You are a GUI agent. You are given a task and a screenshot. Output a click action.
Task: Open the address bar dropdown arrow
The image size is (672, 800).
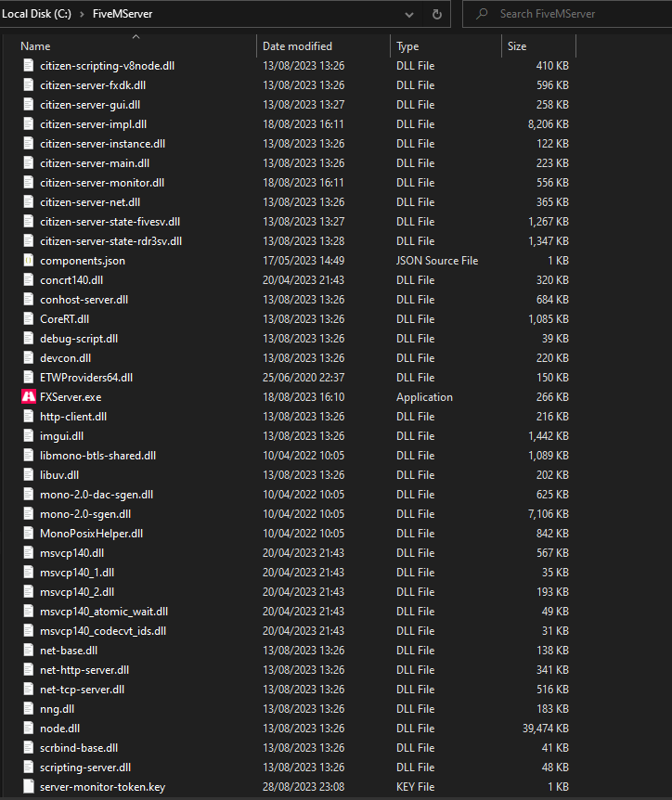(408, 14)
